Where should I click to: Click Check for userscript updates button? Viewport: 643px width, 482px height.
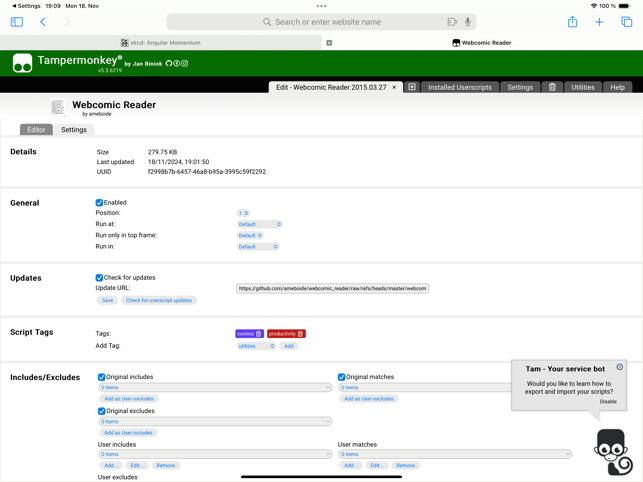159,300
